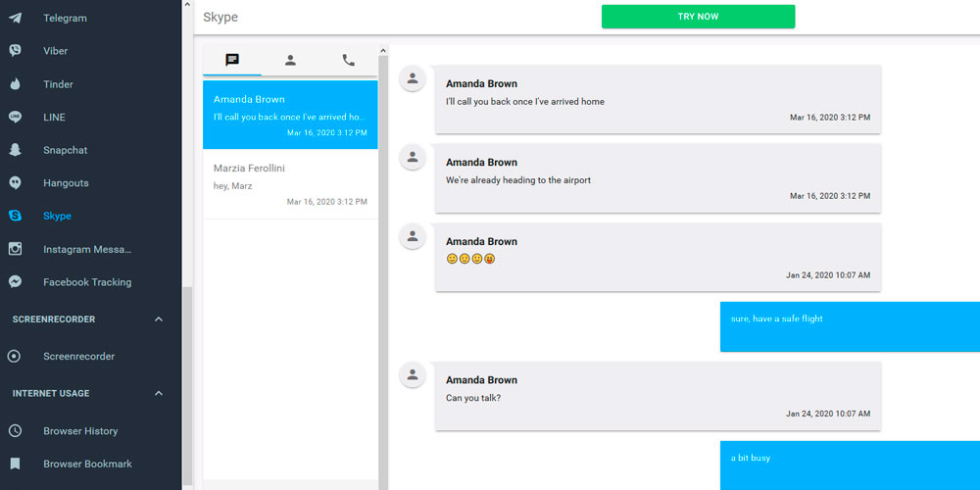Click the sidebar vertical scrollbar thumb
The image size is (980, 490).
tap(187, 387)
